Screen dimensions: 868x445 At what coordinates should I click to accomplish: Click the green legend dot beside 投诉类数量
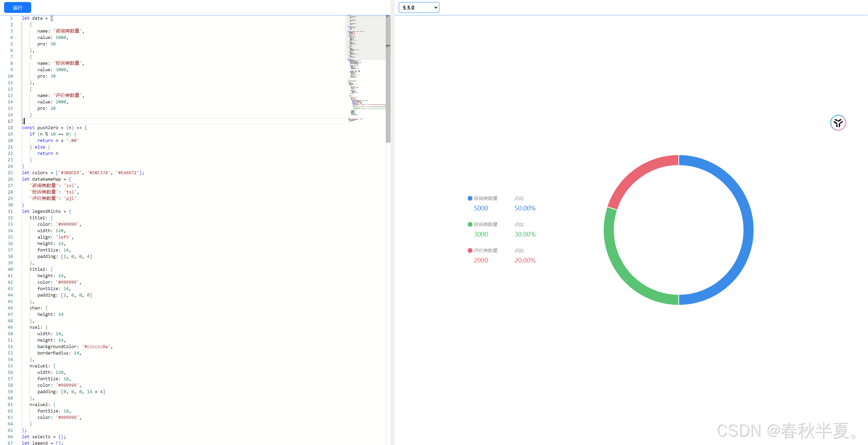(470, 224)
